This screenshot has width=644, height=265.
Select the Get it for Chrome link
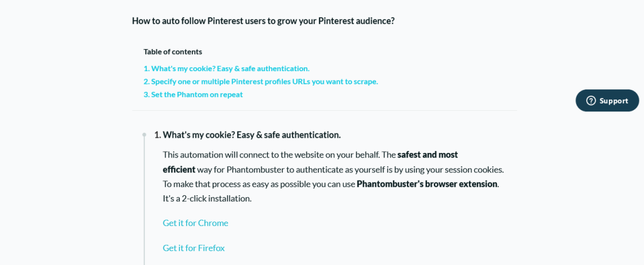tap(196, 223)
